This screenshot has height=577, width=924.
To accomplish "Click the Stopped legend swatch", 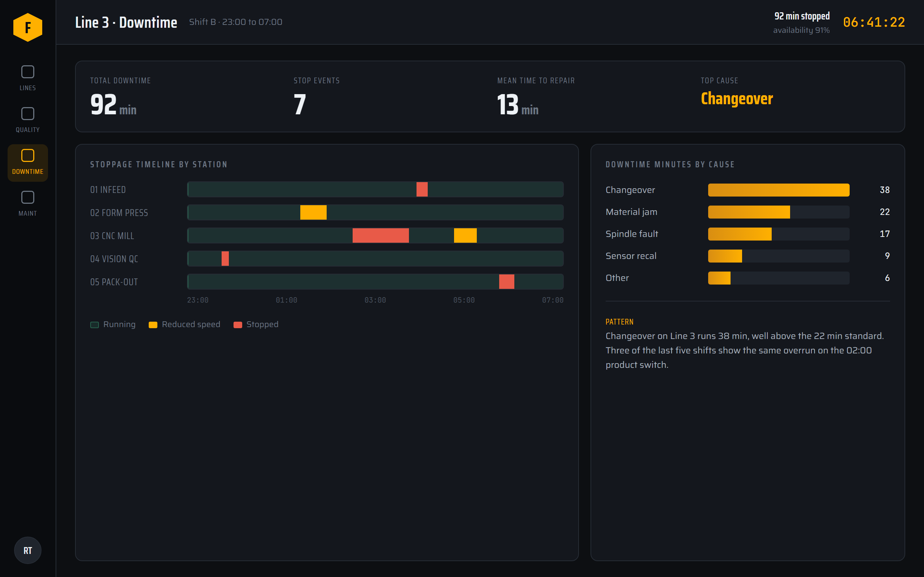I will (237, 325).
